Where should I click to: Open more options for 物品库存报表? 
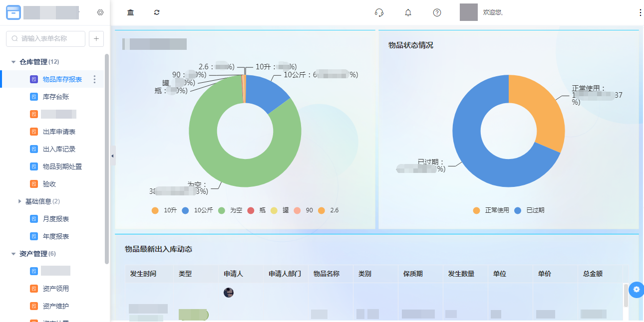click(95, 79)
